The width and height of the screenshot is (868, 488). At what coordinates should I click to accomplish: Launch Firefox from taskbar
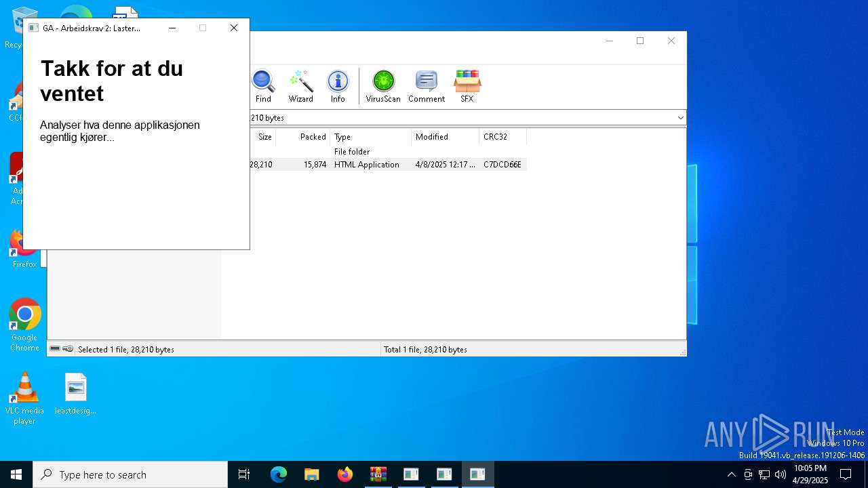pyautogui.click(x=345, y=474)
